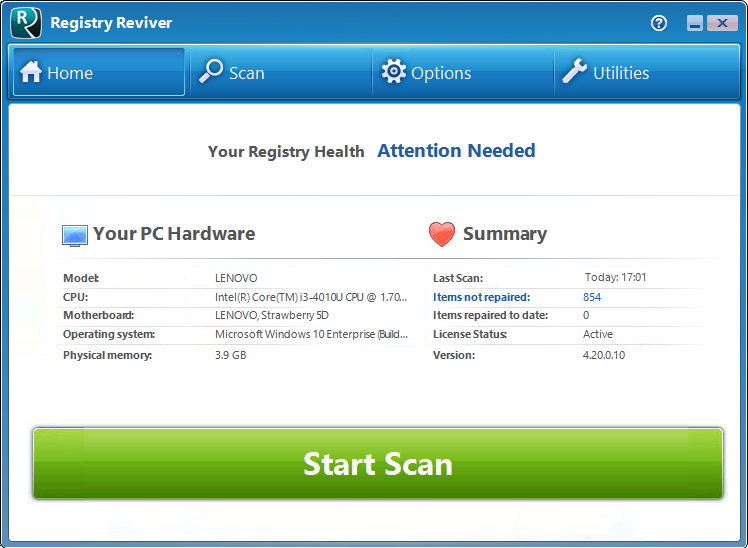Viewport: 748px width, 548px height.
Task: Click the Intel Core i3-4010U CPU value
Action: [311, 297]
